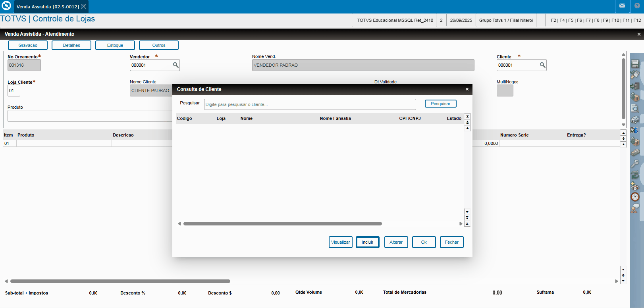Focus the client search text field

point(310,104)
